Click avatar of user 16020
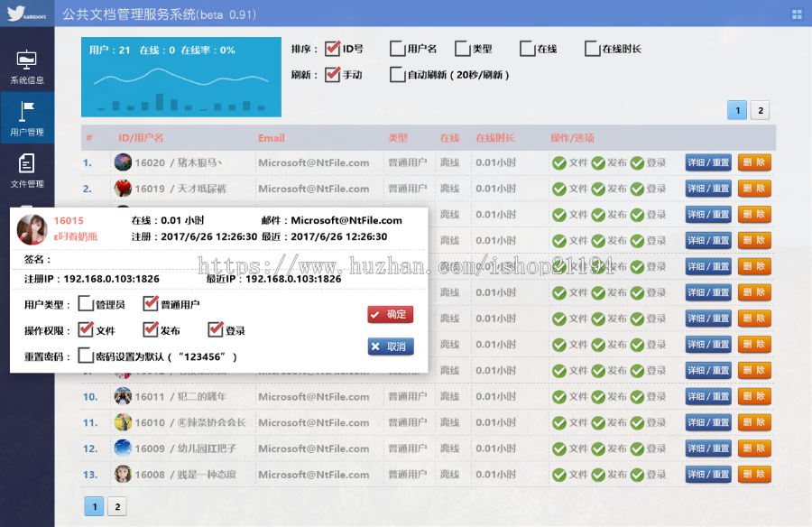Screen dimensions: 812x527 tap(123, 162)
